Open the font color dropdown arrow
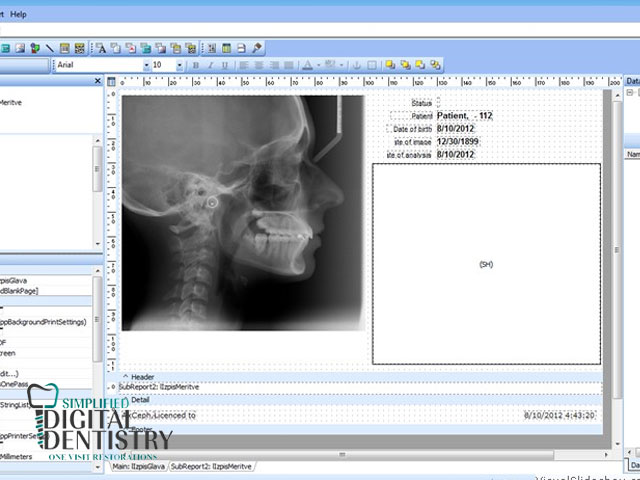Screen dimensions: 640x480 pos(318,65)
